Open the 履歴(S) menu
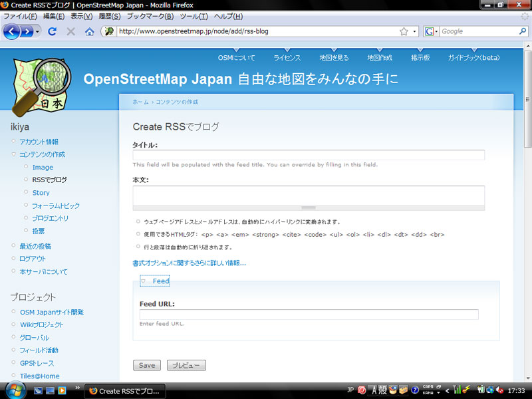The height and width of the screenshot is (399, 532). pos(110,16)
